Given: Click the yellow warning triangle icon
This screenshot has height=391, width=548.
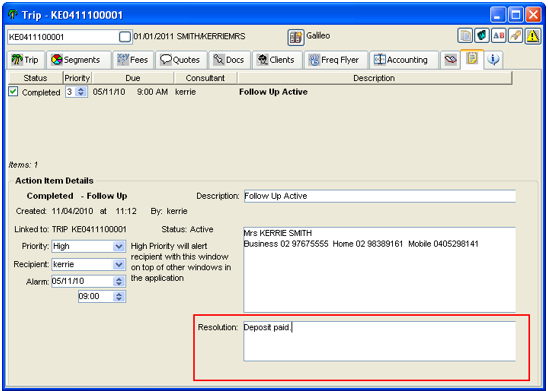Looking at the screenshot, I should [x=532, y=36].
